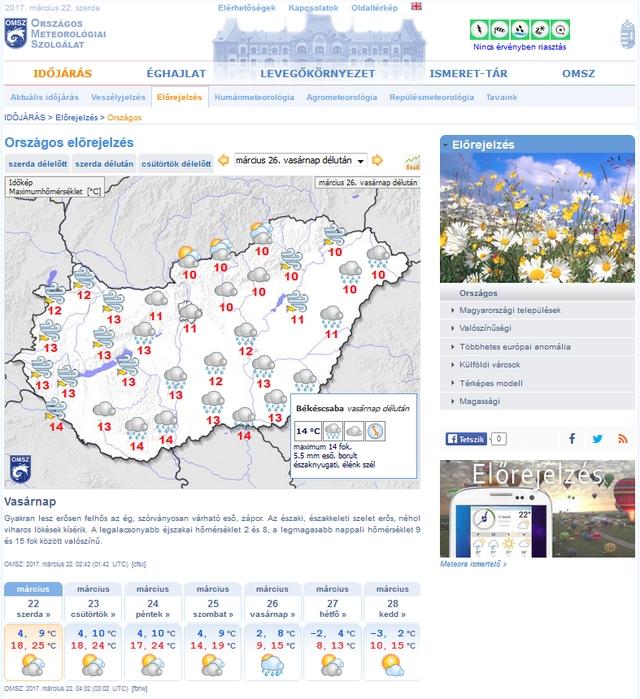Screen dimensions: 640x699
Task: Show szerda délelőtt forecast
Action: [37, 164]
